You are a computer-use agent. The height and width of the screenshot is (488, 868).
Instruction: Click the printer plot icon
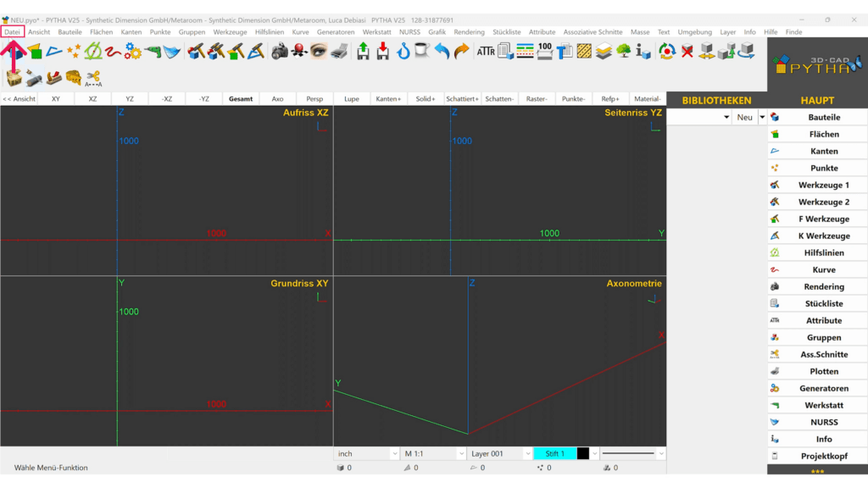coord(339,52)
